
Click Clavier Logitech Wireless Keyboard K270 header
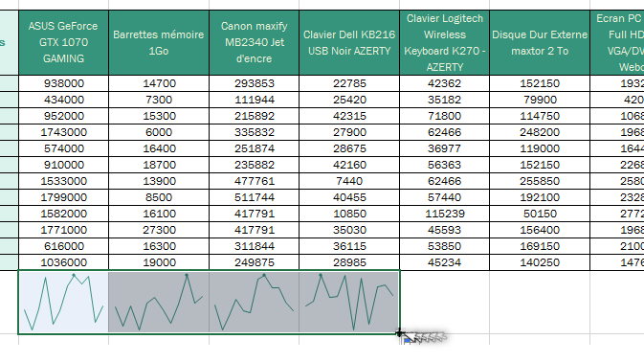(x=445, y=42)
